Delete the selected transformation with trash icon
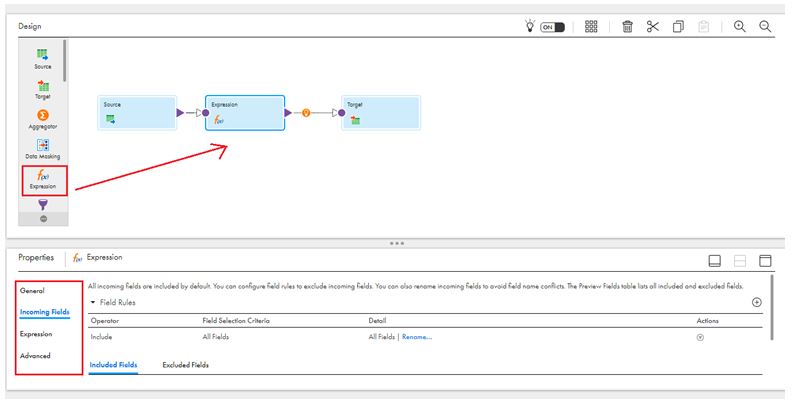The image size is (797, 405). (627, 26)
